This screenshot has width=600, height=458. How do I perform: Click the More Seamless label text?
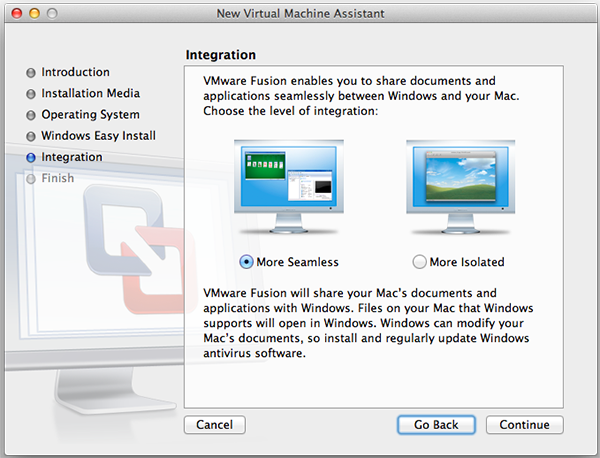click(297, 262)
